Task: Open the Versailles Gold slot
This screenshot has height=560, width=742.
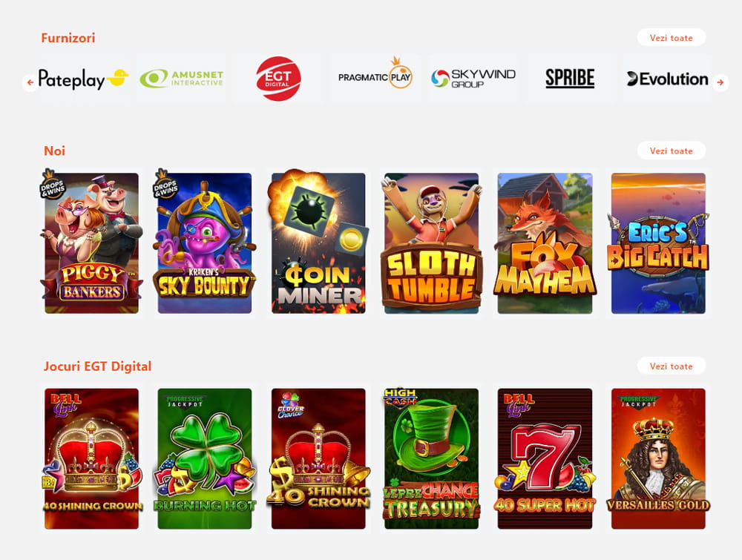Action: tap(658, 459)
